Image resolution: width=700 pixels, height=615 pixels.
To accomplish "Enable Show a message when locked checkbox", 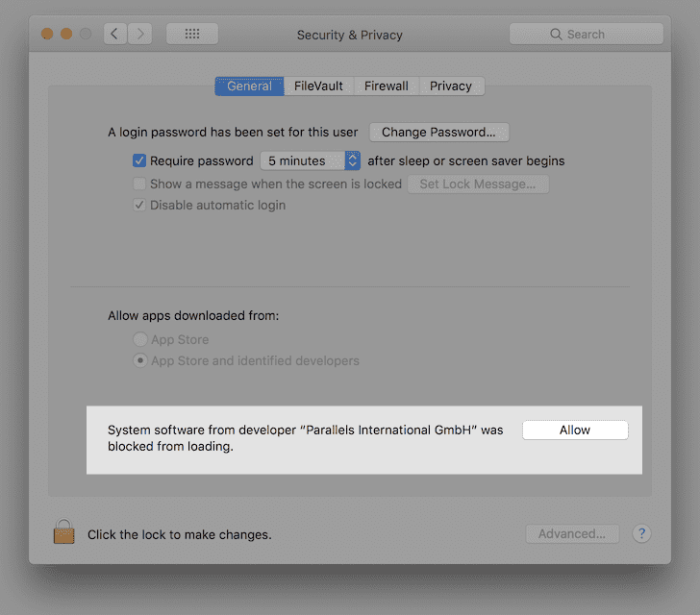I will tap(139, 184).
